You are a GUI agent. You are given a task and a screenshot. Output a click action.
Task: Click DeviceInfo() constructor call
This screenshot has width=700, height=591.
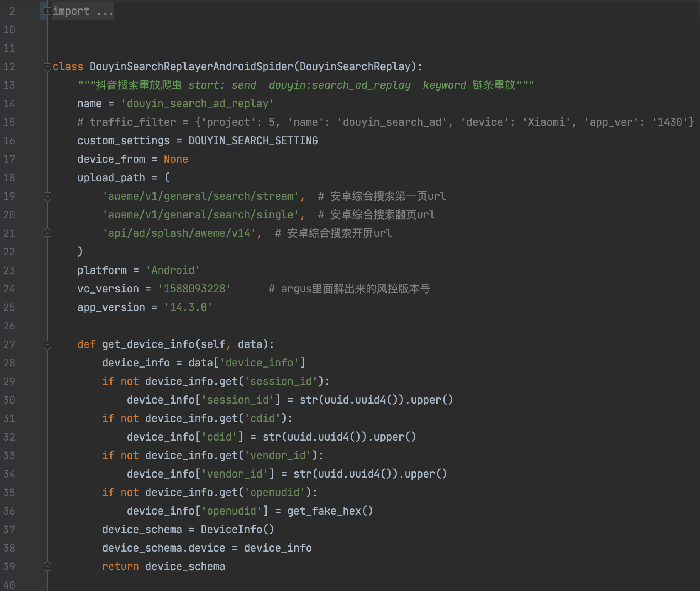pyautogui.click(x=237, y=530)
